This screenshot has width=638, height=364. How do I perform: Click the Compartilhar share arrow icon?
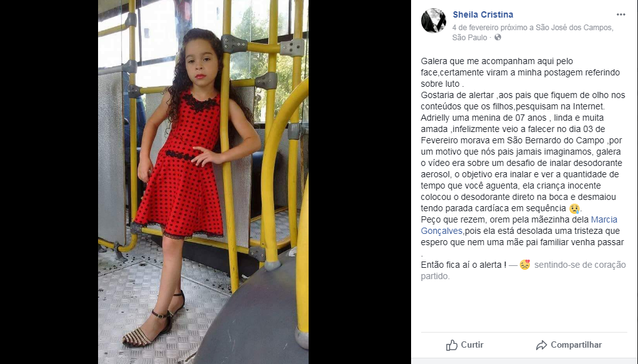click(541, 345)
